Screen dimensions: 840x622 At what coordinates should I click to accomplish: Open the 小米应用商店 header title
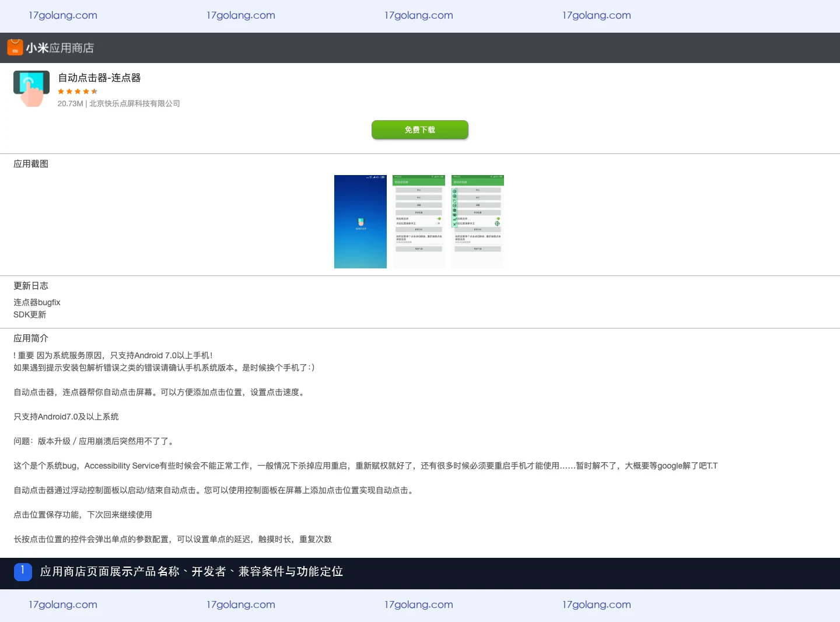(x=60, y=48)
